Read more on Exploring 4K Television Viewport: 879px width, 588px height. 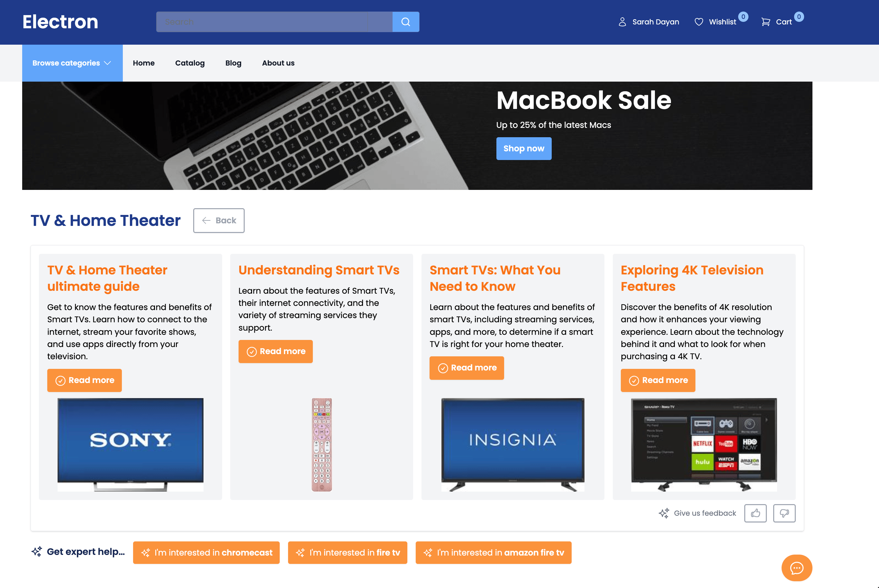(658, 380)
